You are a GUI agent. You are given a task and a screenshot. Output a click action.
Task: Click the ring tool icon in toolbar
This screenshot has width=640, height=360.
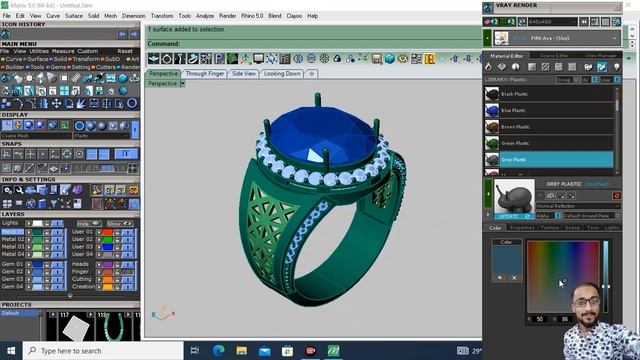pos(167,59)
